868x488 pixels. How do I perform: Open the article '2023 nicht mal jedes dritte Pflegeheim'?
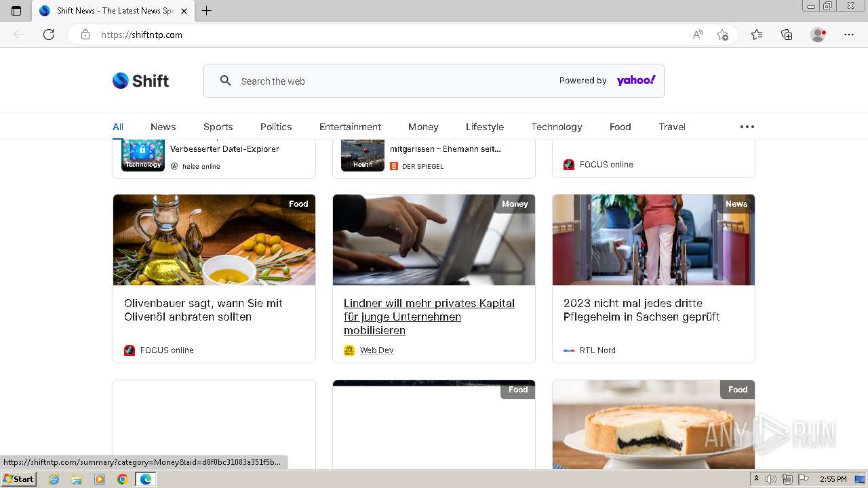coord(642,310)
